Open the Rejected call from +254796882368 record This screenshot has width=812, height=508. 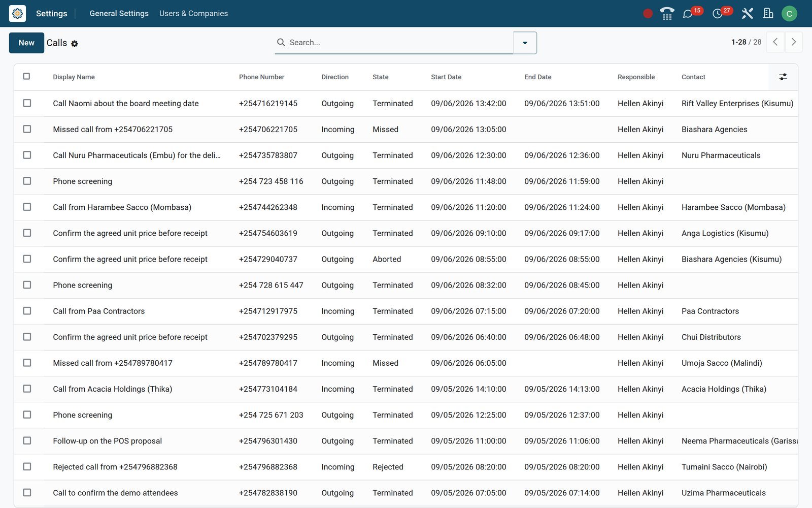115,467
